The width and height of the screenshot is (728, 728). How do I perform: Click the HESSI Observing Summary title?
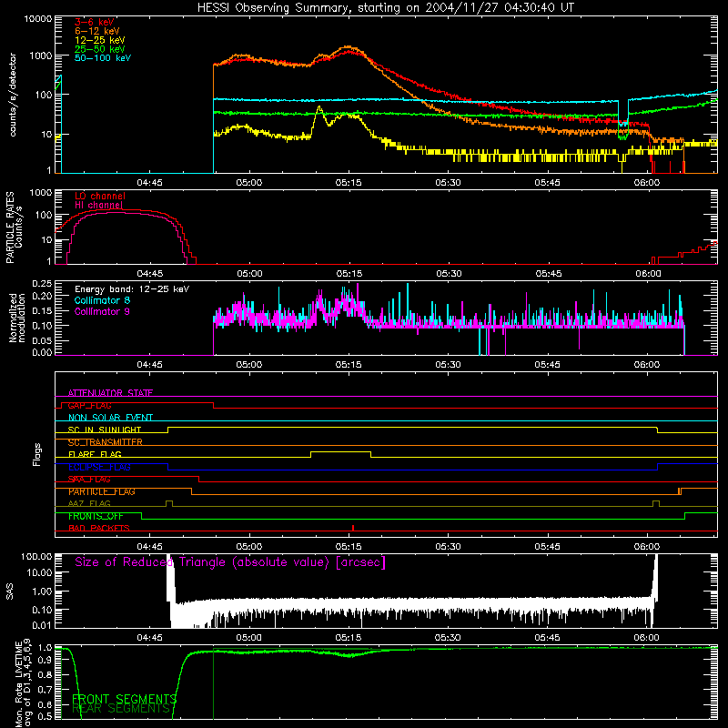point(385,8)
